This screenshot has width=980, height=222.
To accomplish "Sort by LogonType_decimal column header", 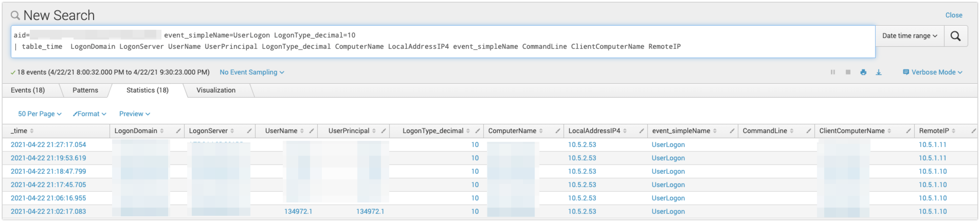I will pyautogui.click(x=436, y=131).
